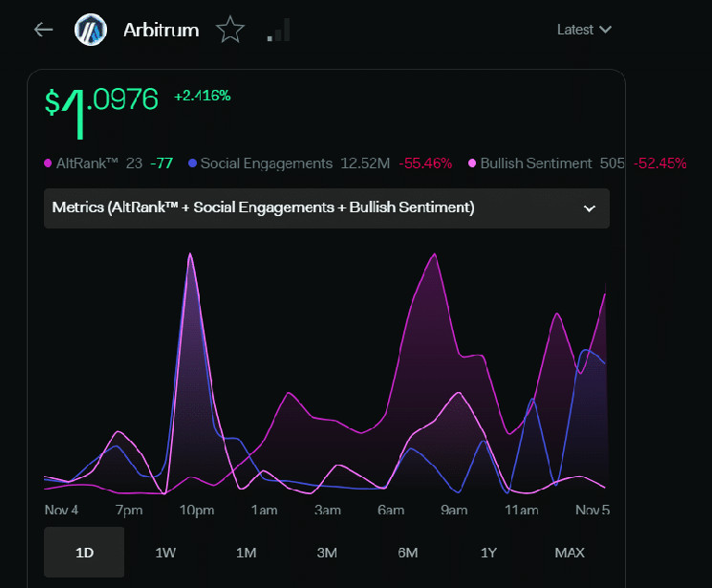Show the MAX time range
Image resolution: width=712 pixels, height=588 pixels.
tap(570, 552)
